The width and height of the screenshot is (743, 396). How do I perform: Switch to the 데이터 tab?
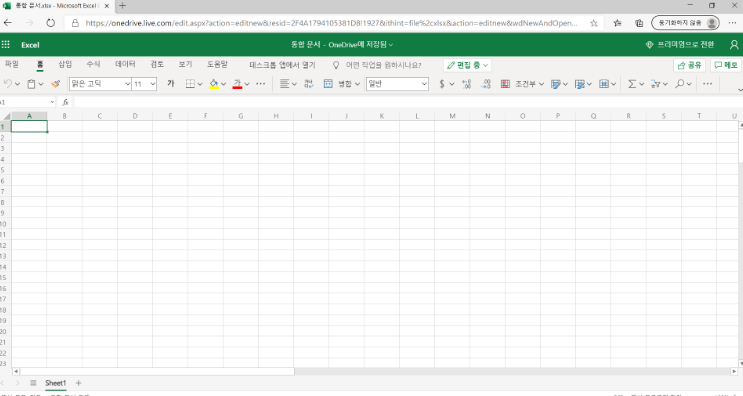pos(125,64)
